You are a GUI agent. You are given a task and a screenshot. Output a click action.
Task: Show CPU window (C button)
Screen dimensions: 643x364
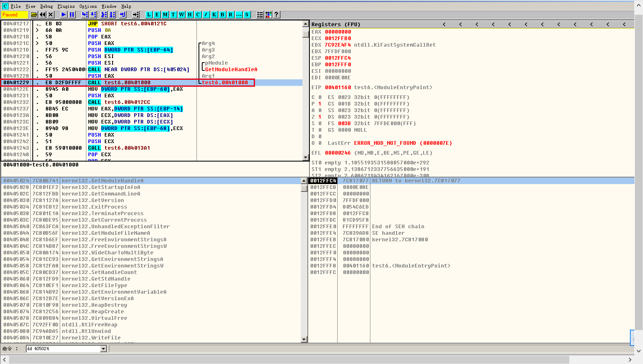coord(198,15)
